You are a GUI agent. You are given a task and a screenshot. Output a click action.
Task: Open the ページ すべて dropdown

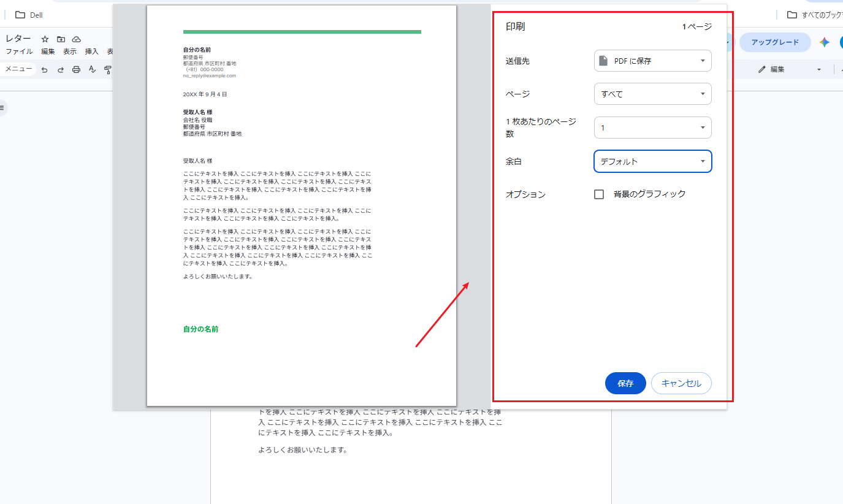(x=653, y=94)
